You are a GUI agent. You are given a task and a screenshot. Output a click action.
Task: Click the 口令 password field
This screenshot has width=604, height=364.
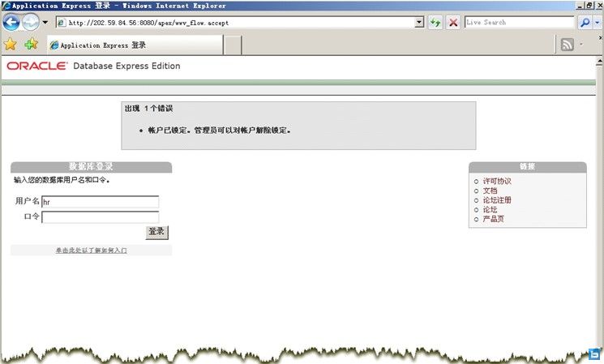[101, 216]
